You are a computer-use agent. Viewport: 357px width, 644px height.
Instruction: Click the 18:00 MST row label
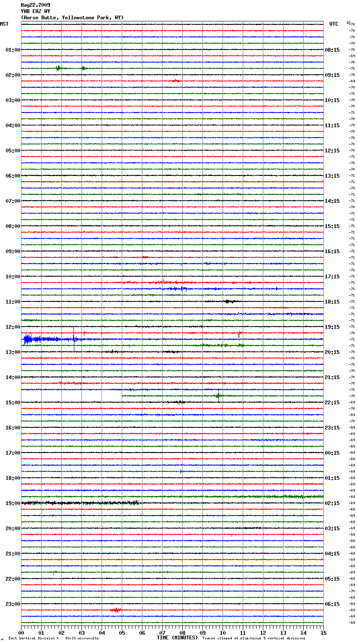tap(13, 478)
